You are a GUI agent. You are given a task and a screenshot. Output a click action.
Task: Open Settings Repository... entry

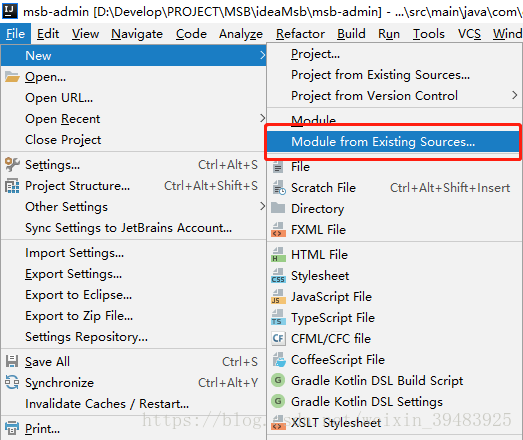click(x=133, y=337)
